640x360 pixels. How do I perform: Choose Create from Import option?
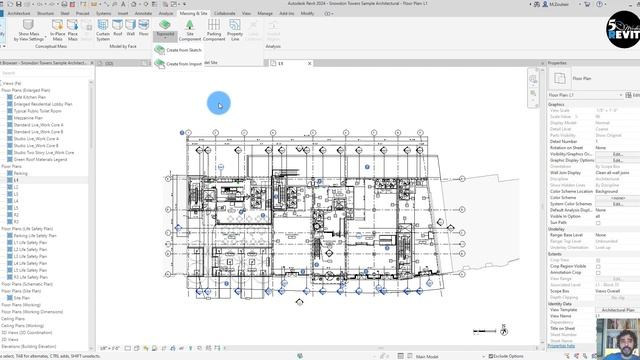pyautogui.click(x=178, y=64)
